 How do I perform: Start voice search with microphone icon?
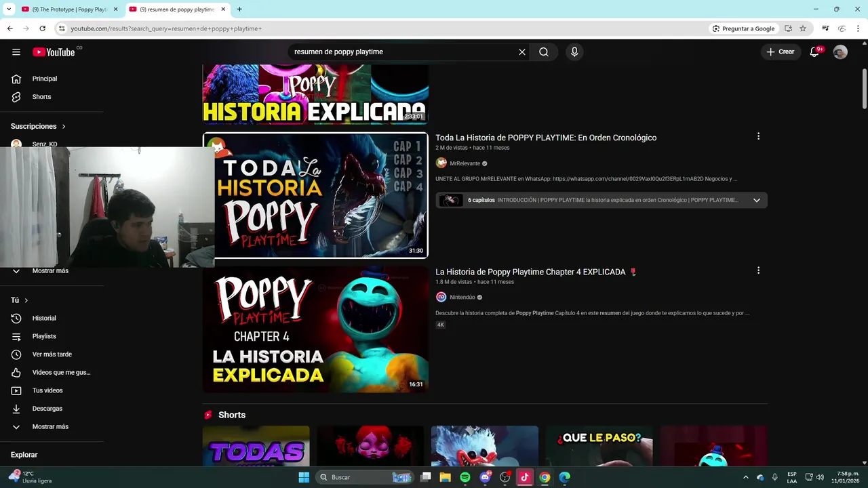tap(574, 52)
